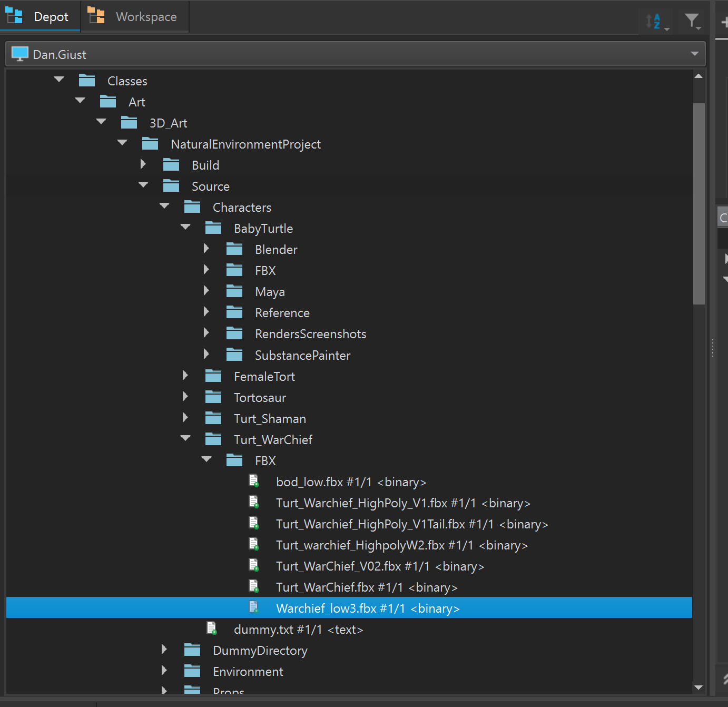Expand the Turt_Shaman folder arrow
The height and width of the screenshot is (707, 728).
[x=185, y=418]
